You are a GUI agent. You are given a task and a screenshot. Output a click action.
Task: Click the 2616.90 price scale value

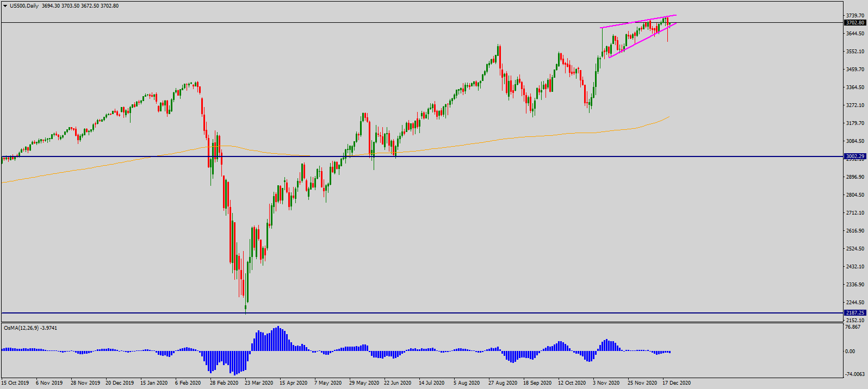pos(855,231)
